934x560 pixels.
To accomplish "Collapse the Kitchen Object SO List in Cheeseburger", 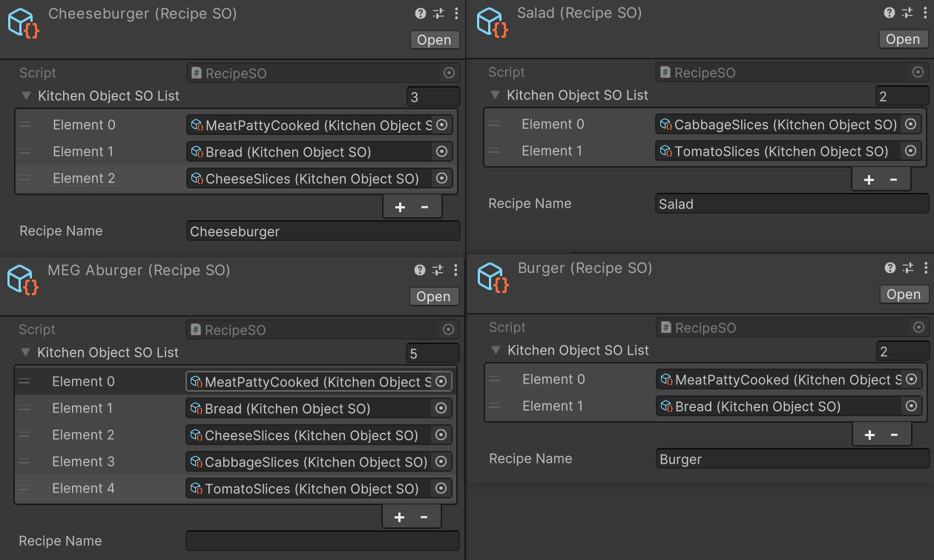I will click(x=27, y=96).
